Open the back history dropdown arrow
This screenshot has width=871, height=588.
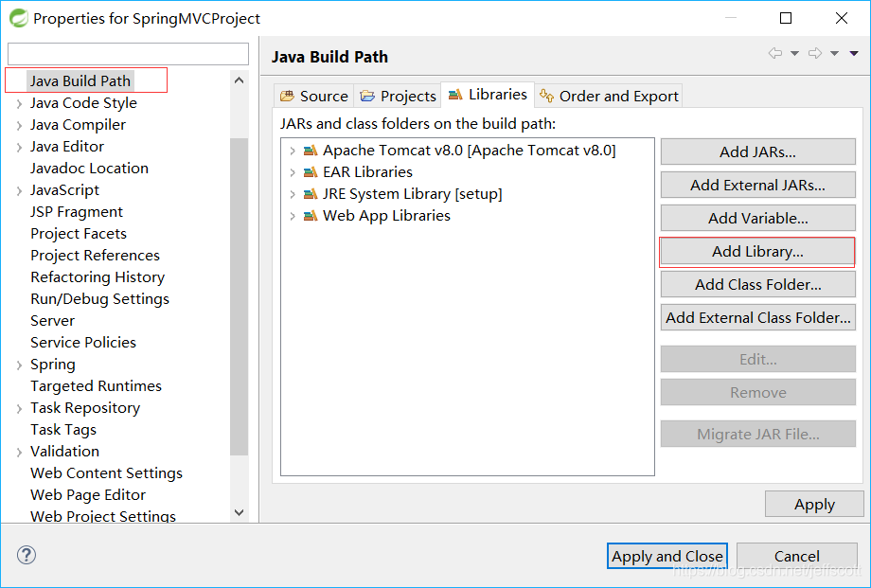(x=795, y=54)
